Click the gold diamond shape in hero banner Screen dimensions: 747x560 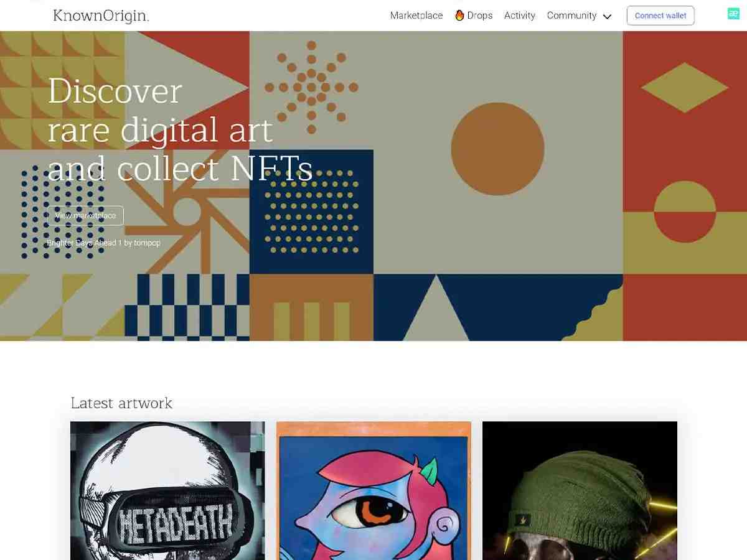[685, 87]
